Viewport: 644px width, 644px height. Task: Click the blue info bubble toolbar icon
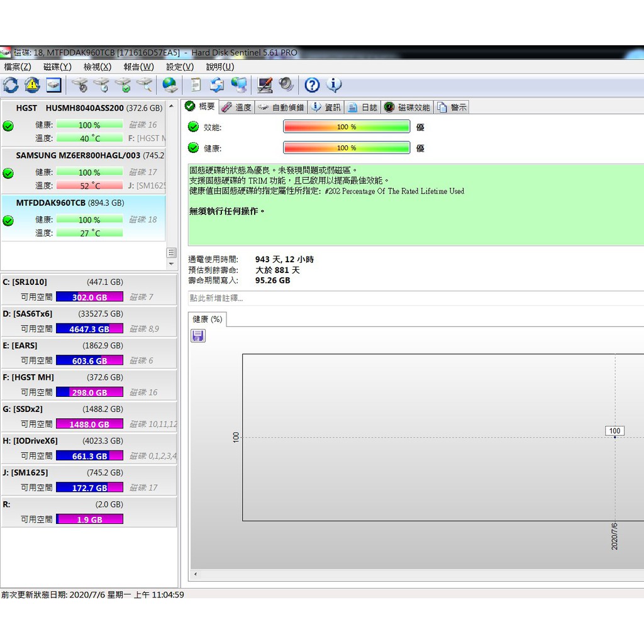334,85
